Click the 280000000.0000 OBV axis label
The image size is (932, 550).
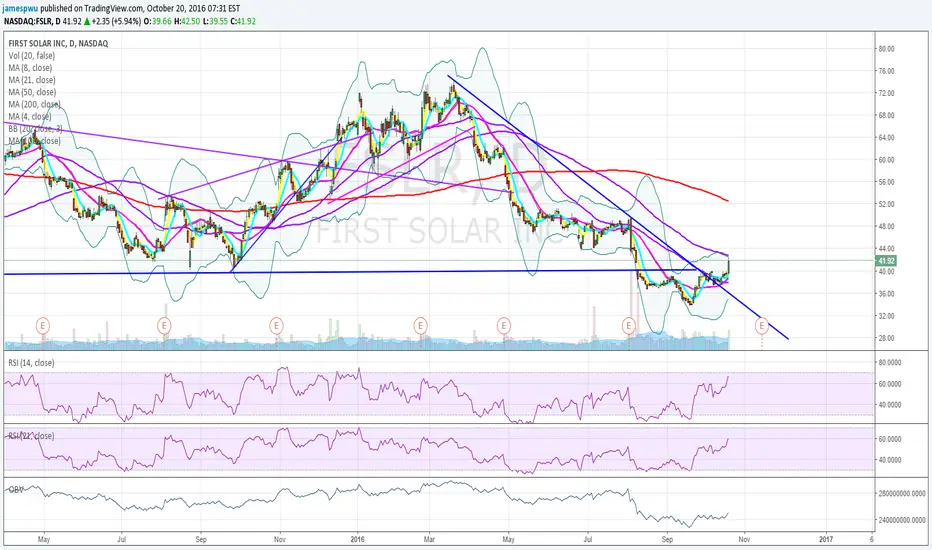(902, 493)
